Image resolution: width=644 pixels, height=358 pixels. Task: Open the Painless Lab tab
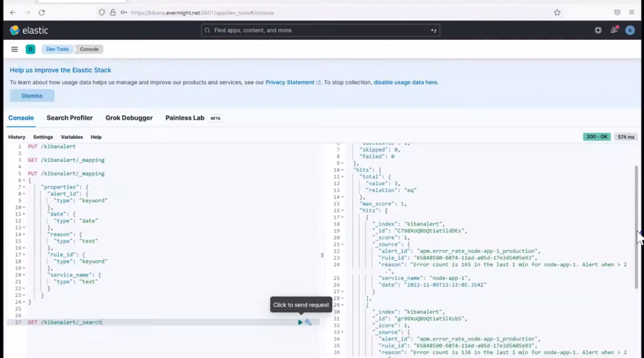point(185,118)
